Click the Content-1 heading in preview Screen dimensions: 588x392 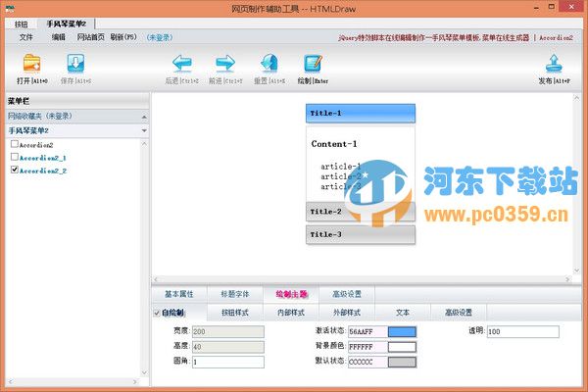click(x=334, y=144)
